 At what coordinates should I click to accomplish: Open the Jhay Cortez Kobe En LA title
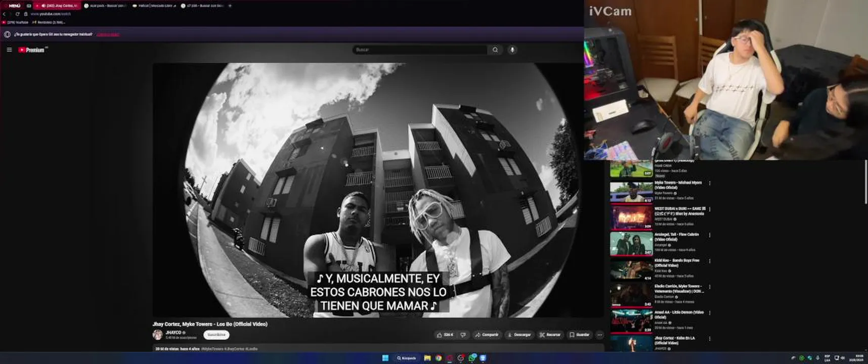pos(675,340)
